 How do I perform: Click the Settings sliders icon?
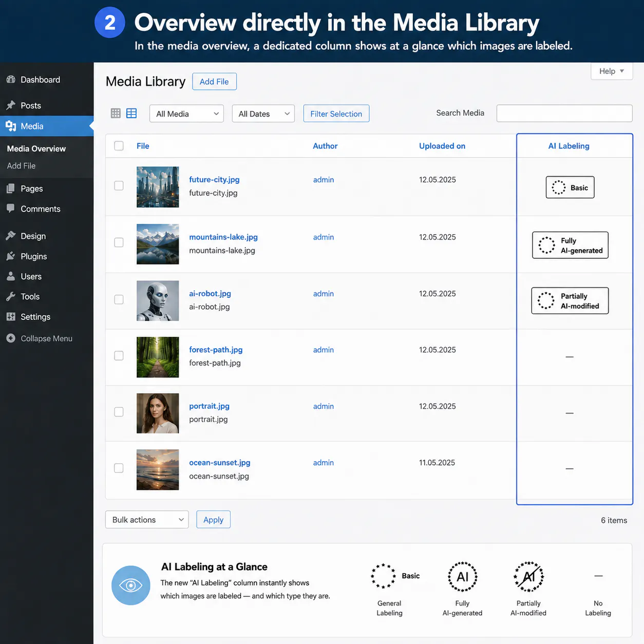pos(11,316)
